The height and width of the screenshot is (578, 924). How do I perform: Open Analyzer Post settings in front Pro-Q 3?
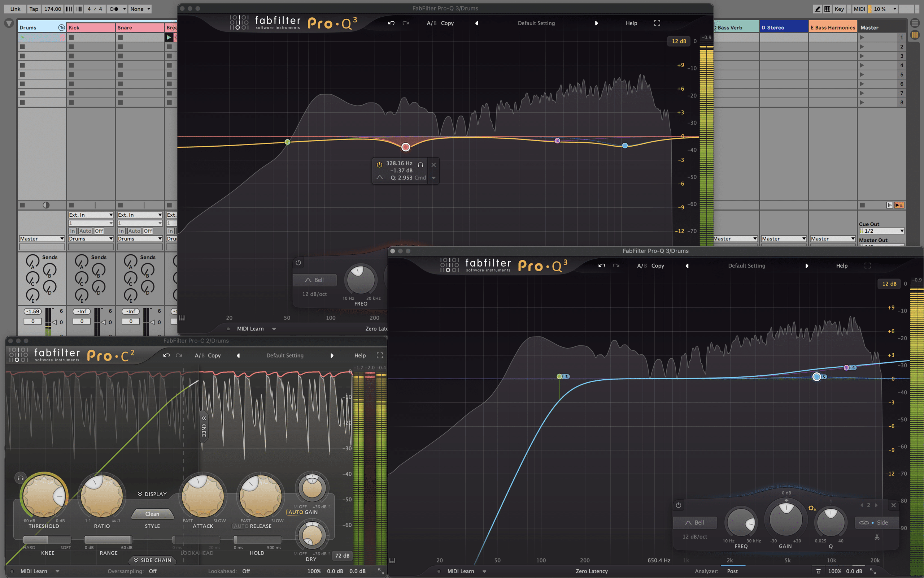click(732, 571)
